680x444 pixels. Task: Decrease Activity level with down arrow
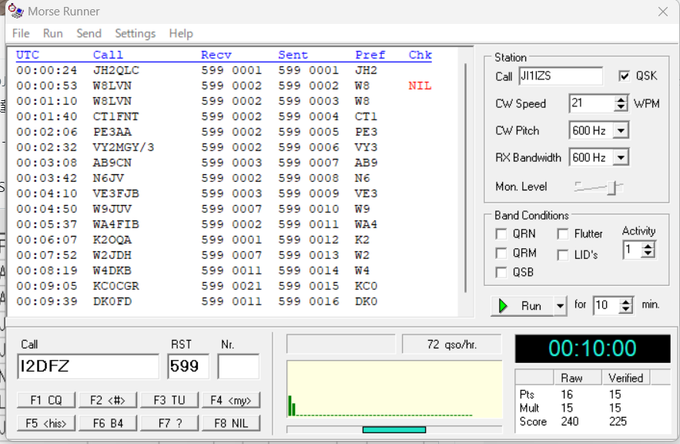click(x=648, y=254)
